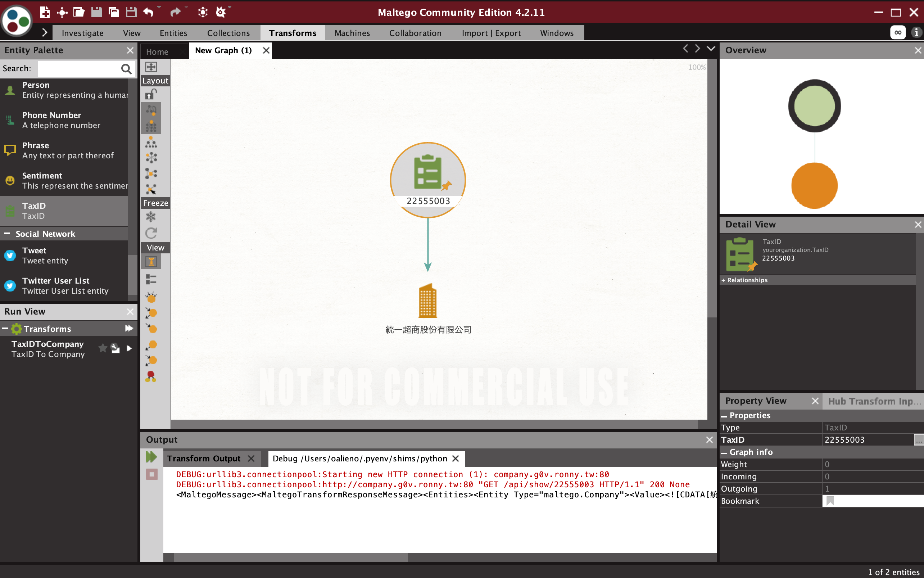Collapse the Transforms group in Run View
Screen dimensions: 924x578
(x=5, y=328)
